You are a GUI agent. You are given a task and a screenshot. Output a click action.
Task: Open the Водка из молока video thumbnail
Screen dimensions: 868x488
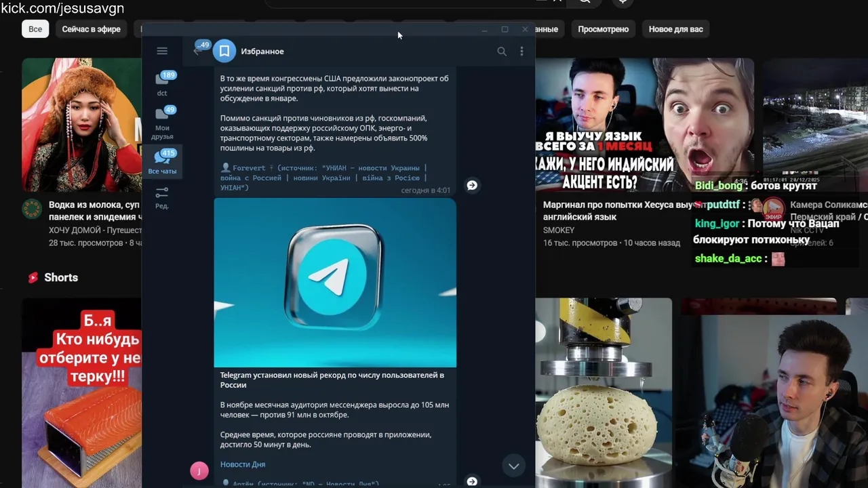pyautogui.click(x=81, y=125)
